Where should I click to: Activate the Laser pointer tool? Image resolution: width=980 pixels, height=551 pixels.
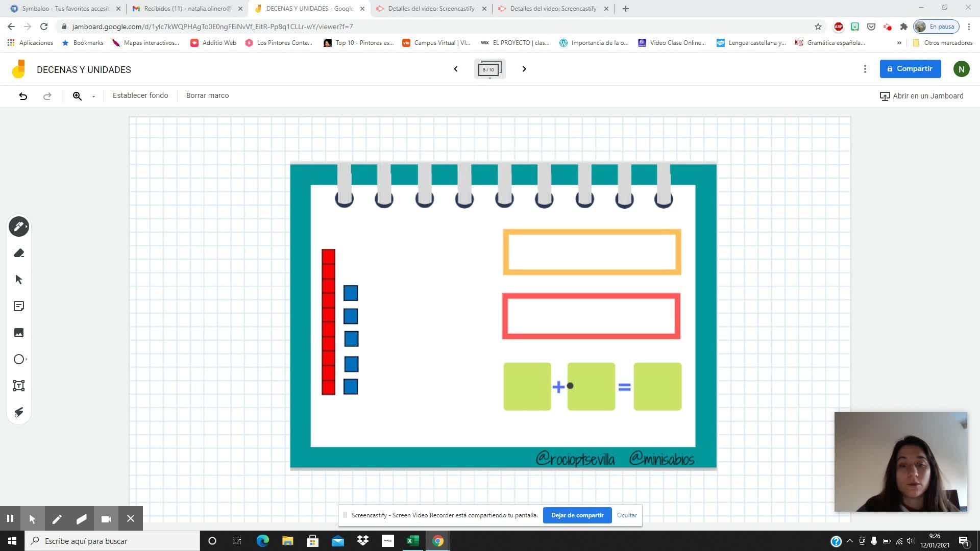19,412
